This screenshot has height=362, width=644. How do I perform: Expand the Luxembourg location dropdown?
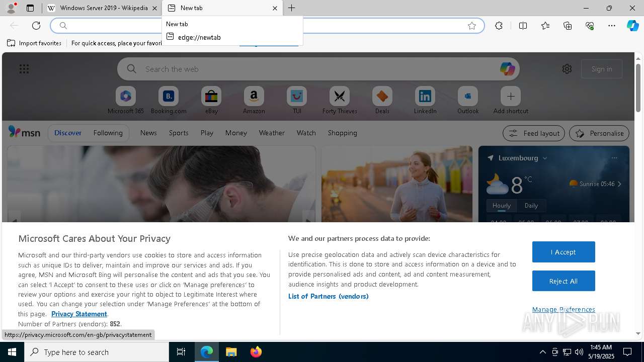[x=545, y=158]
